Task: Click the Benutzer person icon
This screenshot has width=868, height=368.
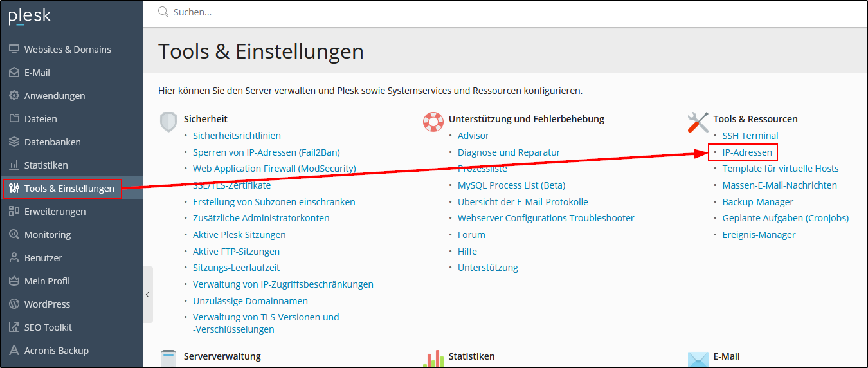Action: (x=14, y=258)
